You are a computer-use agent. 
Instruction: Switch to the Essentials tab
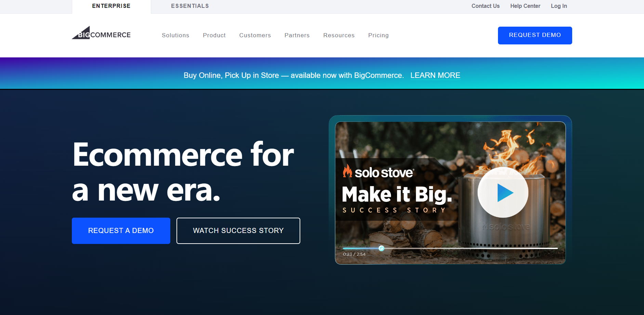click(190, 6)
